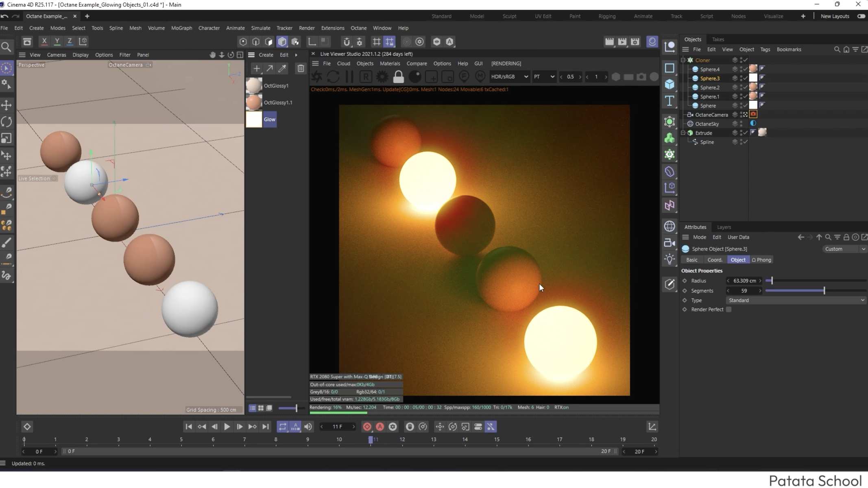Collapse the Cloner hierarchy in Objects
Screen dimensions: 868x488
coord(683,60)
